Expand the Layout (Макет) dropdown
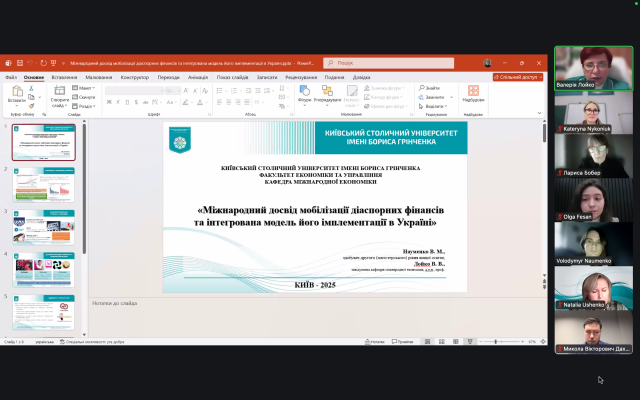Viewport: 640px width, 400px height. (86, 88)
